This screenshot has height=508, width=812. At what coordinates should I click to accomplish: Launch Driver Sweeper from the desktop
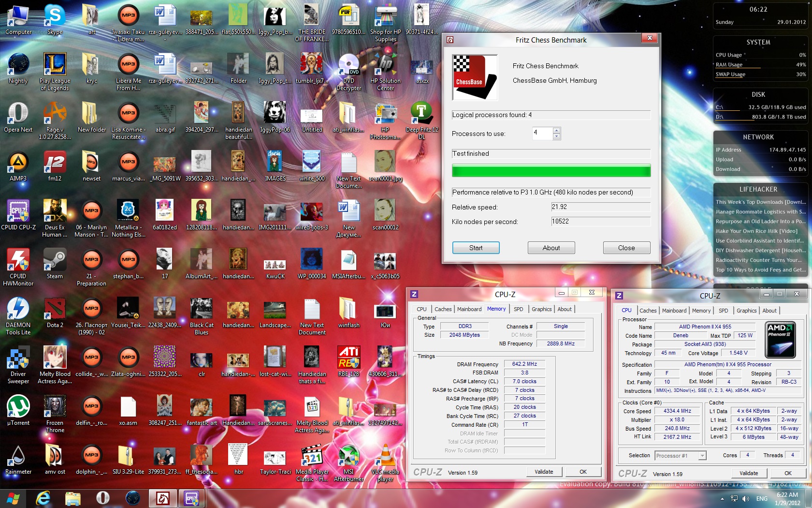(18, 365)
